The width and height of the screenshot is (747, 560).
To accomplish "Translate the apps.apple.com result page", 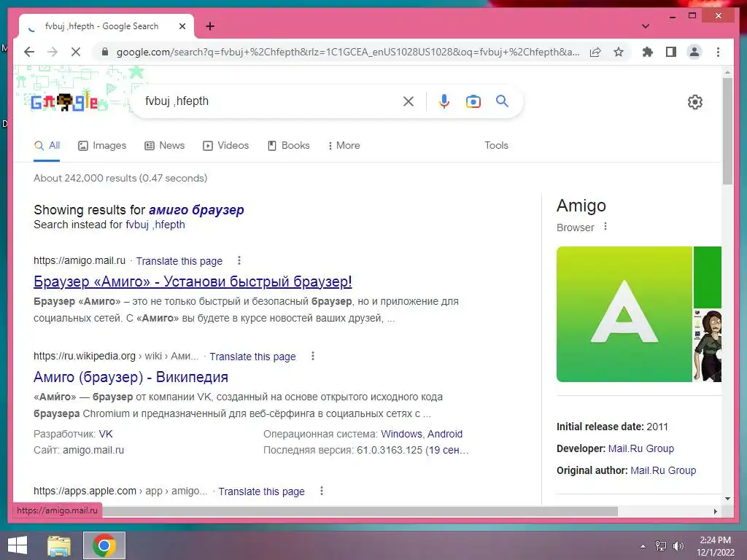I will coord(261,491).
